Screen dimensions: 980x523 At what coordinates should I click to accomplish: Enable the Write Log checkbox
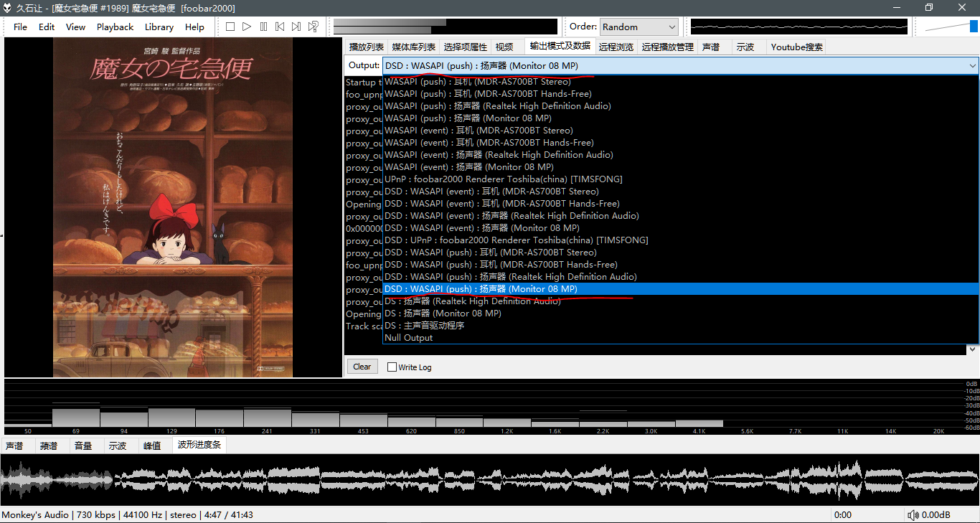coord(392,367)
